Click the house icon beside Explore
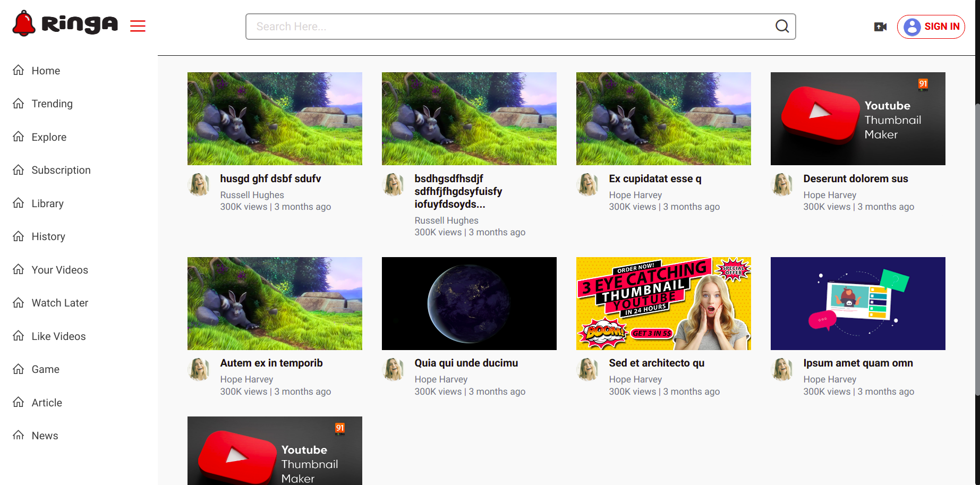 click(x=19, y=137)
